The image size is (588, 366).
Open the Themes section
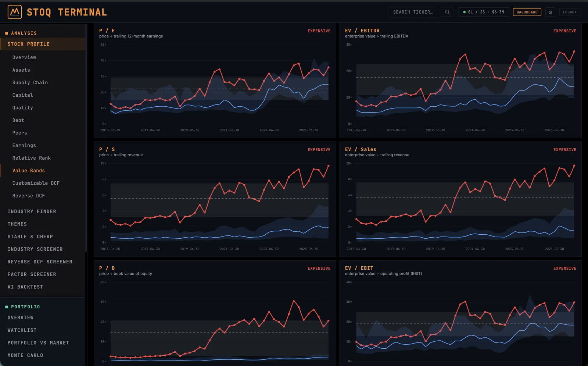coord(17,224)
